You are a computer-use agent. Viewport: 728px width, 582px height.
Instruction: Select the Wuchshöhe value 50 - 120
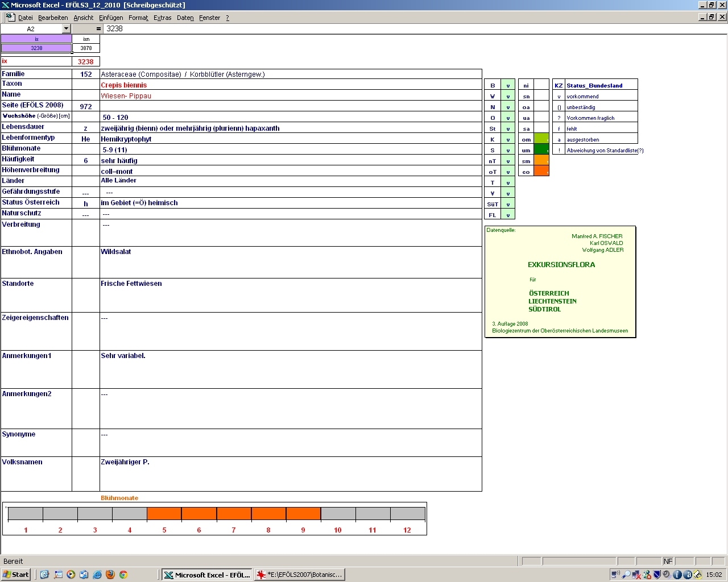click(x=291, y=117)
